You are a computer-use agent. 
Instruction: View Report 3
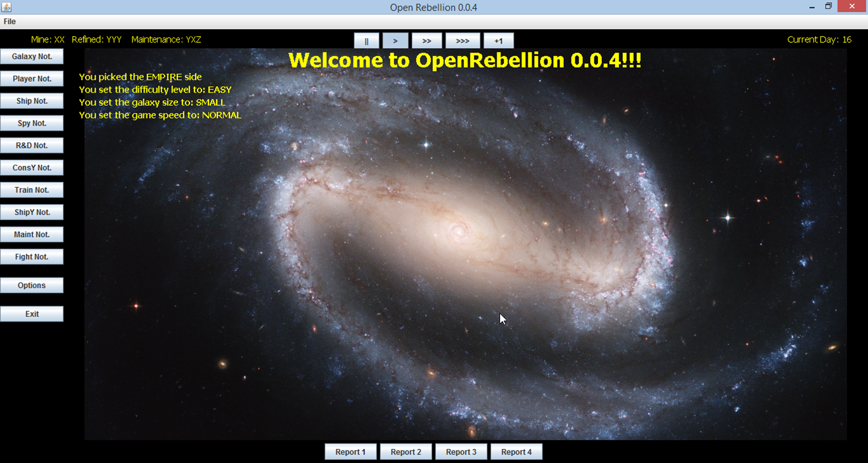461,452
